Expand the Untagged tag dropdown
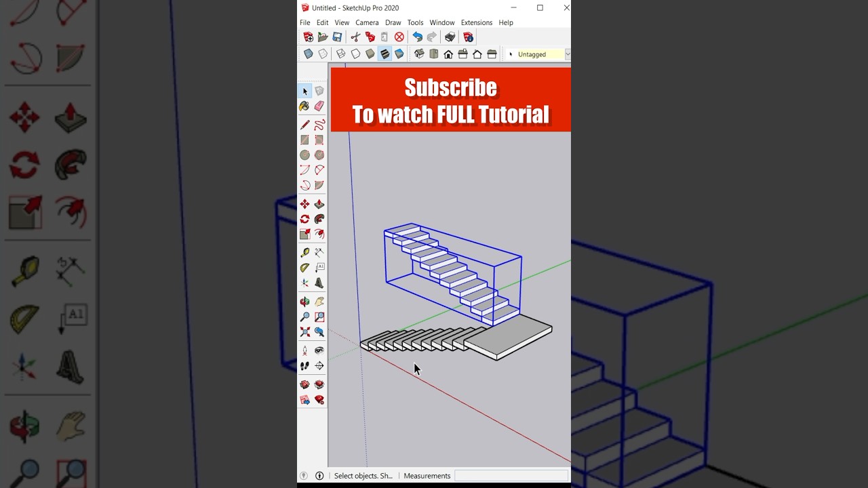Viewport: 868px width, 488px height. 567,54
